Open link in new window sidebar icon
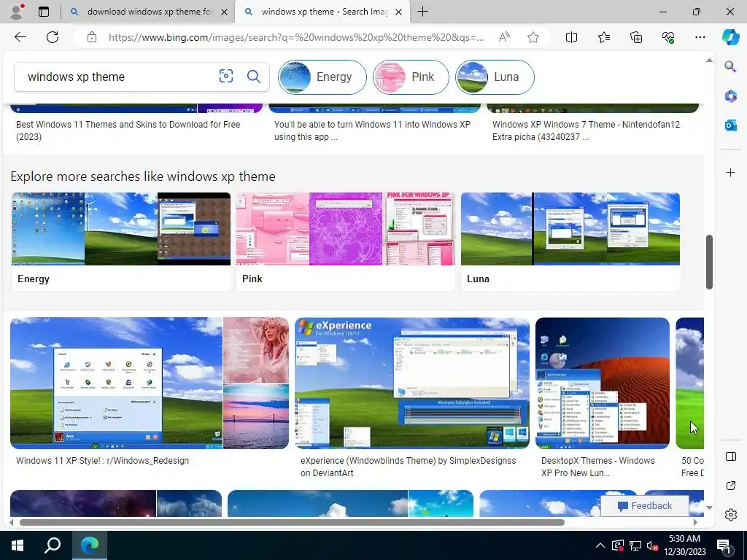747x560 pixels. point(730,486)
